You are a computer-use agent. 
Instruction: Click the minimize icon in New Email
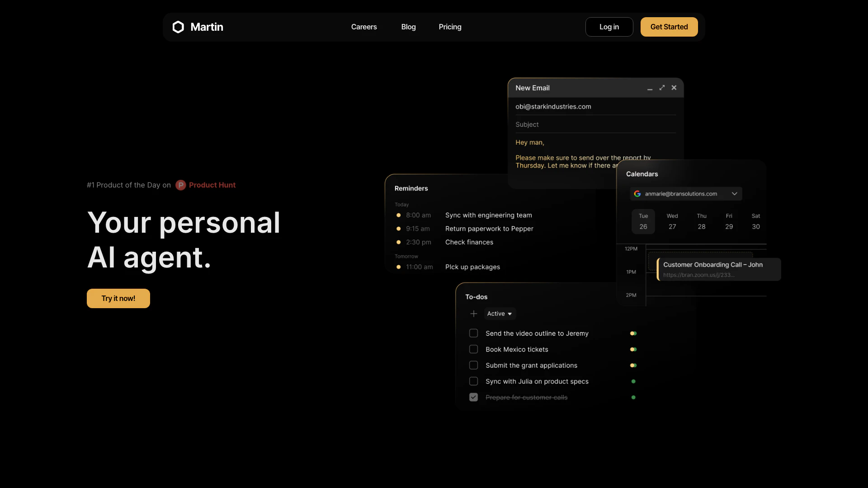click(650, 89)
